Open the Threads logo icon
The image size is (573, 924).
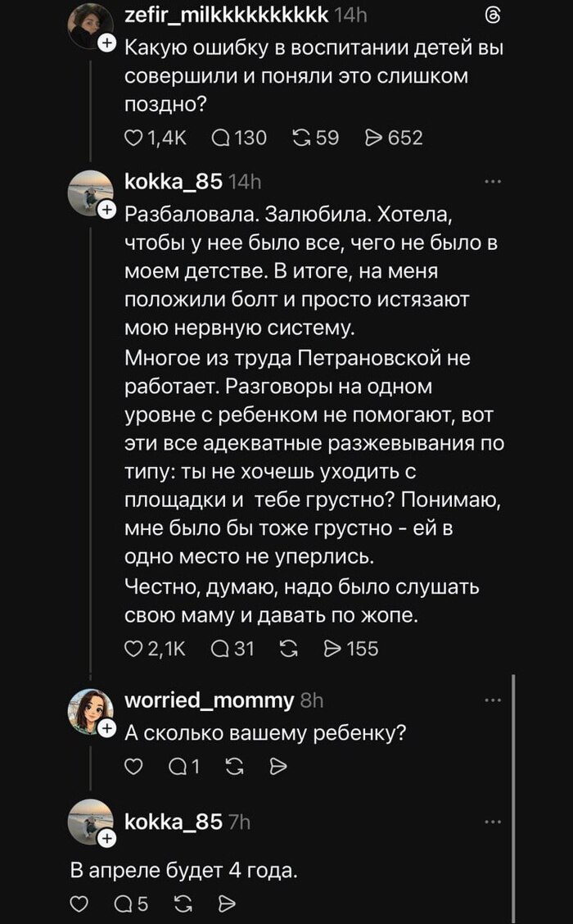493,16
